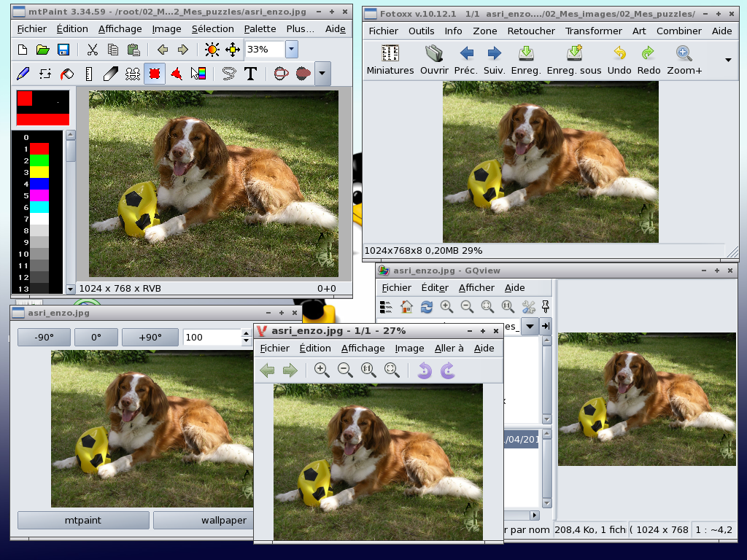747x560 pixels.
Task: Pick blue palette colour 4 in mtPaint
Action: point(39,184)
